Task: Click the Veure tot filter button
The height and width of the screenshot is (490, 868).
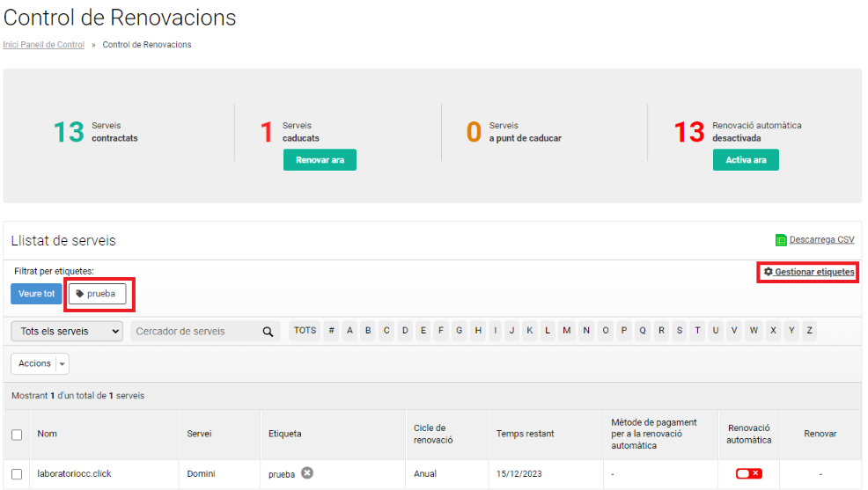Action: pyautogui.click(x=37, y=294)
